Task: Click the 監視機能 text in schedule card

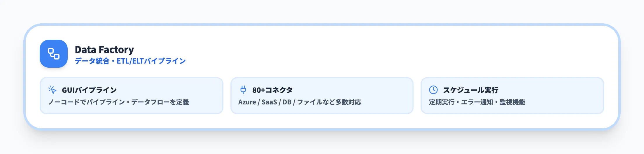Action: [x=512, y=102]
